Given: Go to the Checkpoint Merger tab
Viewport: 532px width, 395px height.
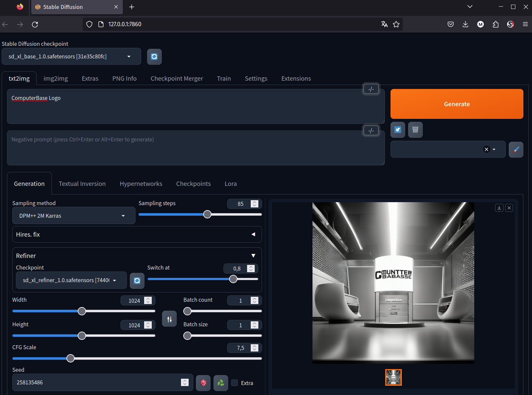Looking at the screenshot, I should pyautogui.click(x=177, y=79).
